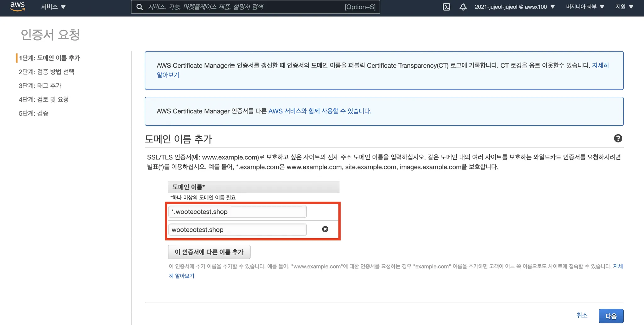Select step 3단계: 태그 추가
Viewport: 644px width, 325px height.
(40, 85)
